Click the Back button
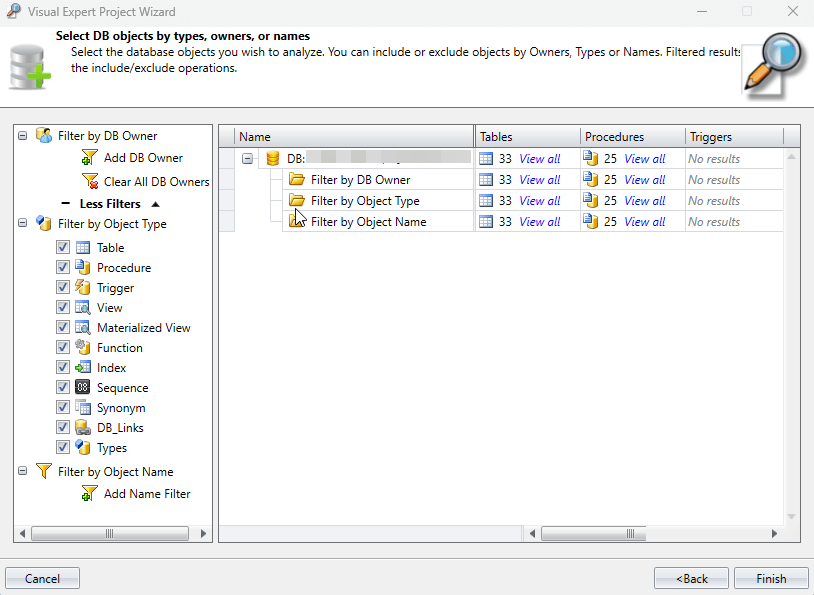The height and width of the screenshot is (595, 814). pos(691,578)
